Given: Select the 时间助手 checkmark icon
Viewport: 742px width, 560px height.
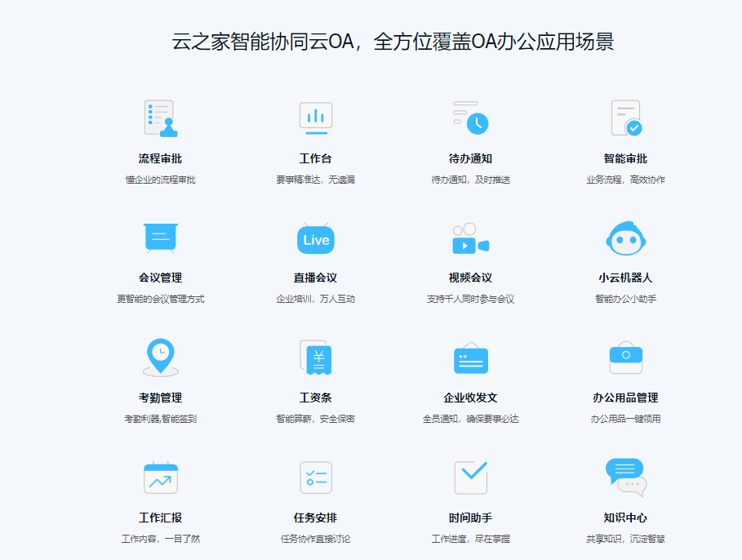Looking at the screenshot, I should click(x=471, y=478).
